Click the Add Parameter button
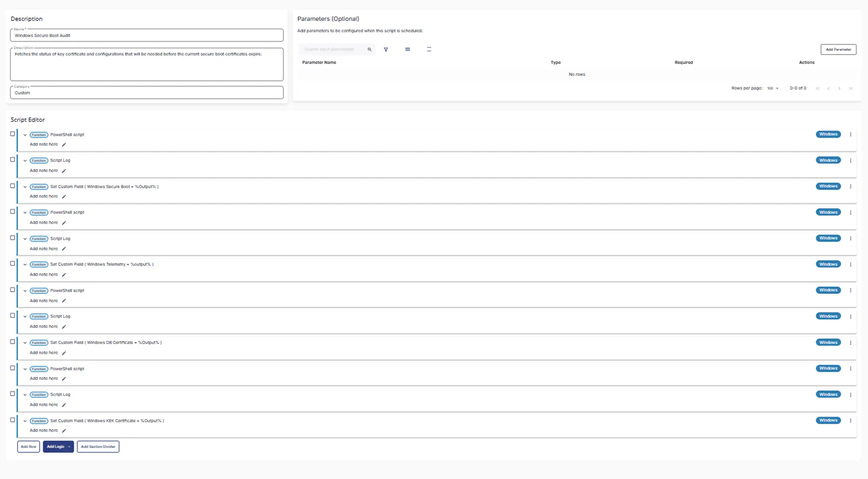Image resolution: width=868 pixels, height=479 pixels. (x=838, y=50)
